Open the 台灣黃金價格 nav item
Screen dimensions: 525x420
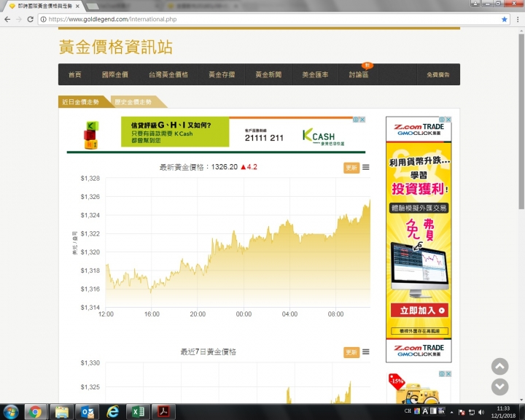click(168, 74)
